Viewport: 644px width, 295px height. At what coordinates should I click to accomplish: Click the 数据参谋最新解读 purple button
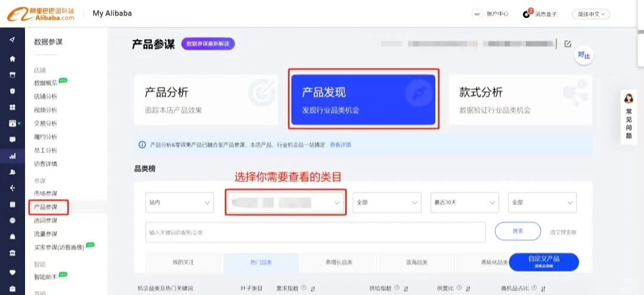tap(208, 44)
